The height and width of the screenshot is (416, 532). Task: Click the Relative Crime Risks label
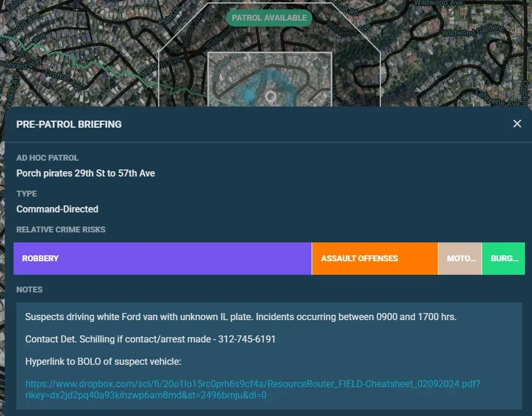pos(61,229)
